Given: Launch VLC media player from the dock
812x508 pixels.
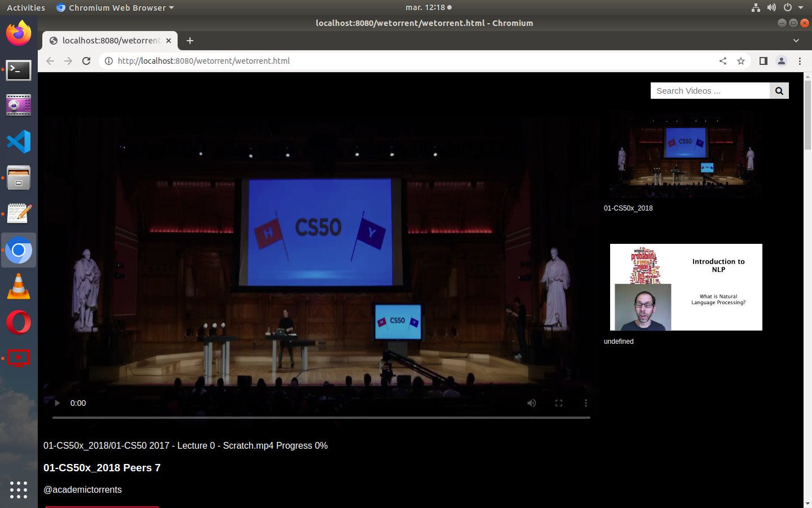Looking at the screenshot, I should coord(19,286).
